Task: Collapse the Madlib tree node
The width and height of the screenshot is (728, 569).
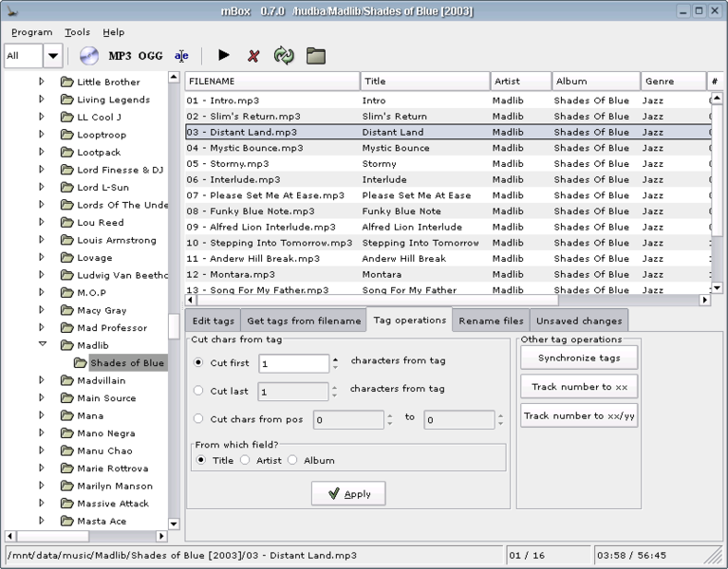Action: click(x=43, y=345)
